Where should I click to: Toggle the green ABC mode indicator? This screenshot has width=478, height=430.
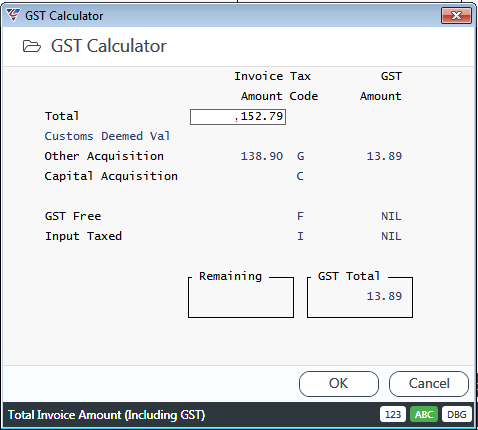(424, 414)
